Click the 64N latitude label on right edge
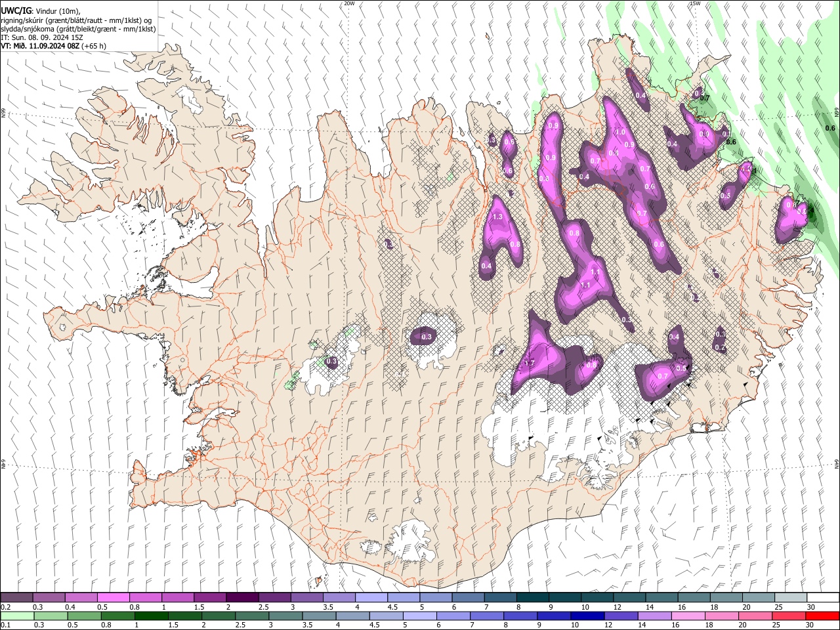The image size is (840, 630). [x=837, y=463]
